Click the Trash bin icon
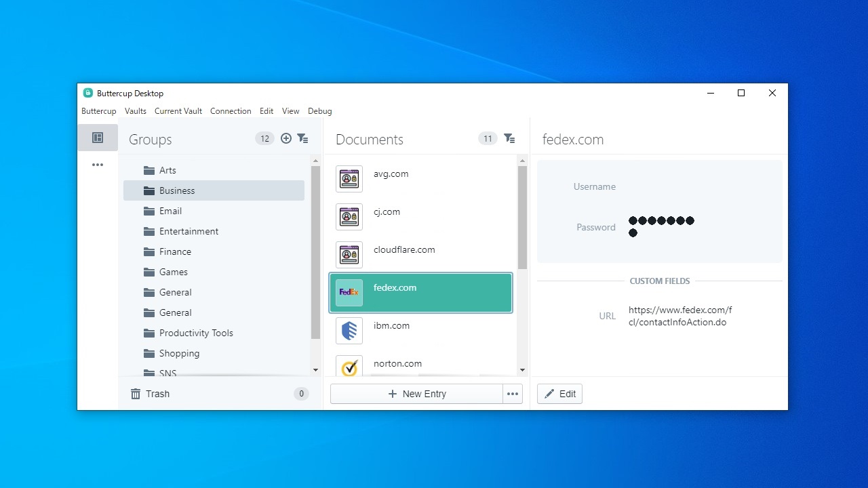The width and height of the screenshot is (868, 488). coord(136,394)
